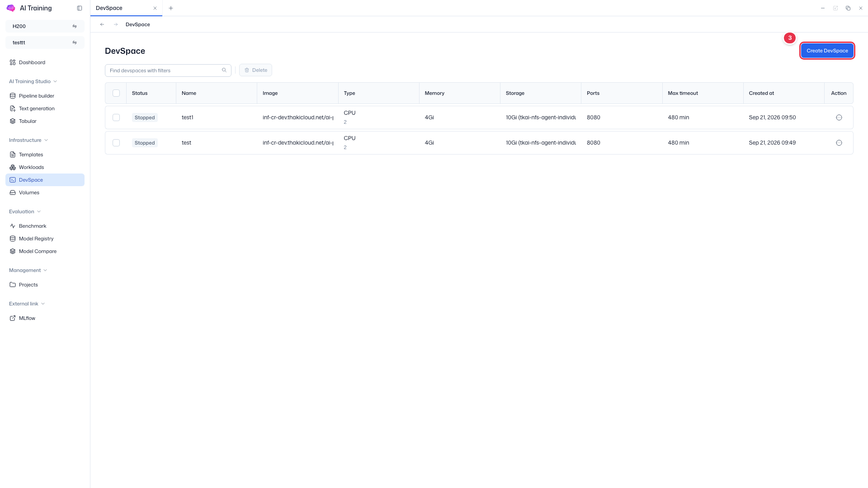Open Projects management page
The height and width of the screenshot is (488, 868).
(45, 285)
